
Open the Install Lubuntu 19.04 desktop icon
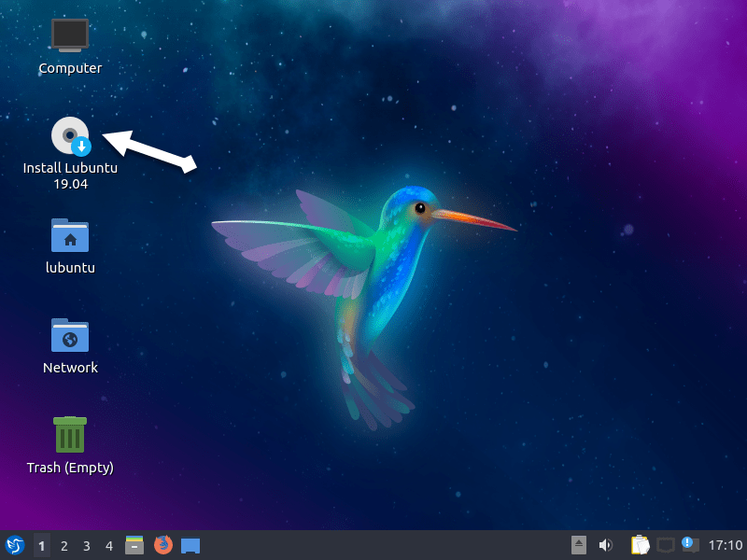point(70,136)
